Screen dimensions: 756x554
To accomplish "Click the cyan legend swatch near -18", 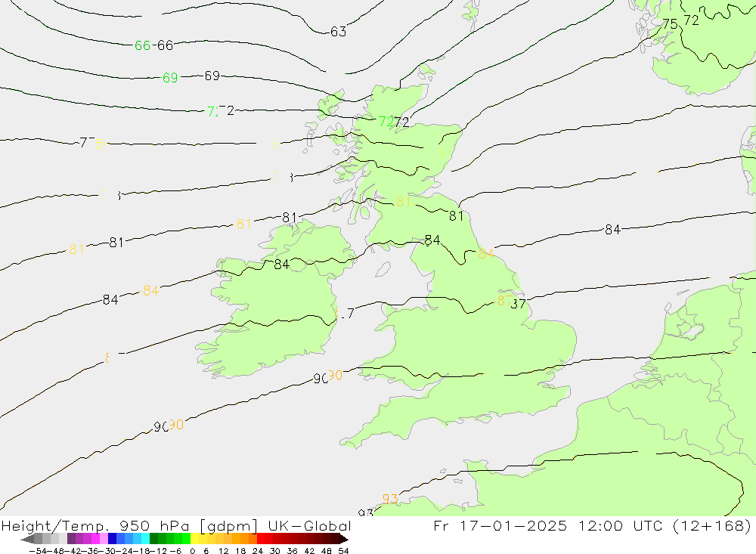I will tap(145, 539).
